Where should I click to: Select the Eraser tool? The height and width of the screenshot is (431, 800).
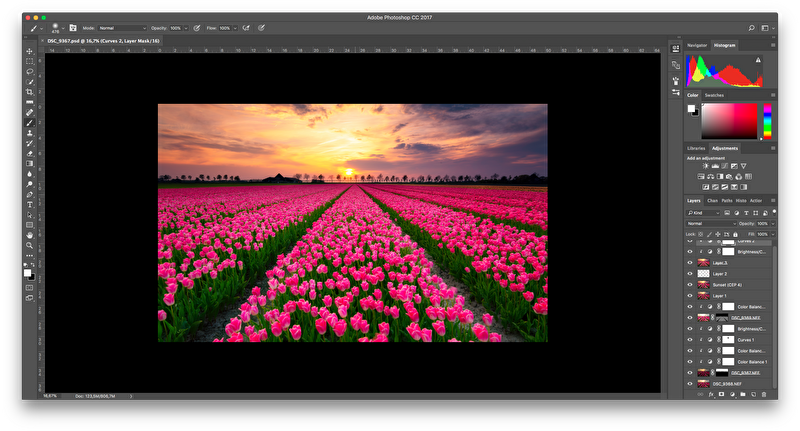pos(30,153)
